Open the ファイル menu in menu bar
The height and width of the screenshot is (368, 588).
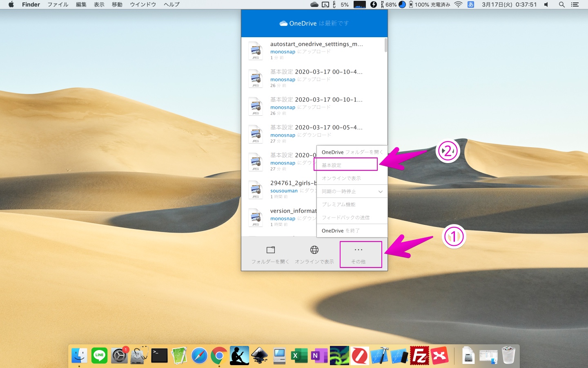click(58, 4)
